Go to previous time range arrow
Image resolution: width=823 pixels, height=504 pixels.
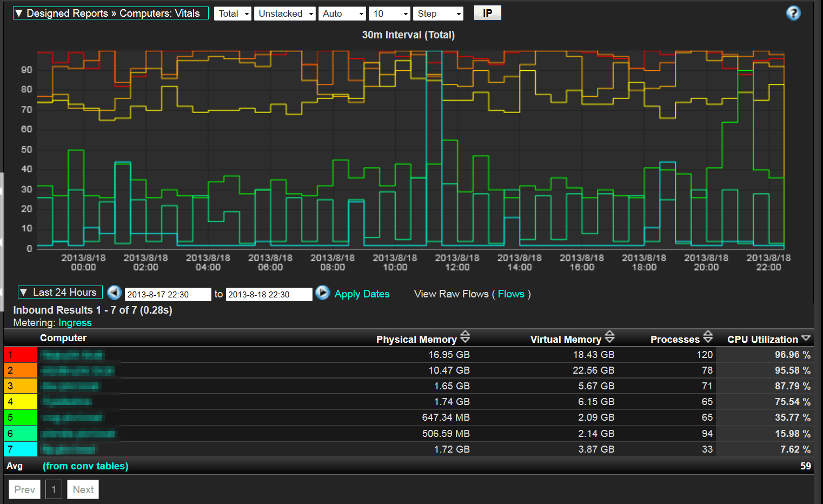[114, 293]
